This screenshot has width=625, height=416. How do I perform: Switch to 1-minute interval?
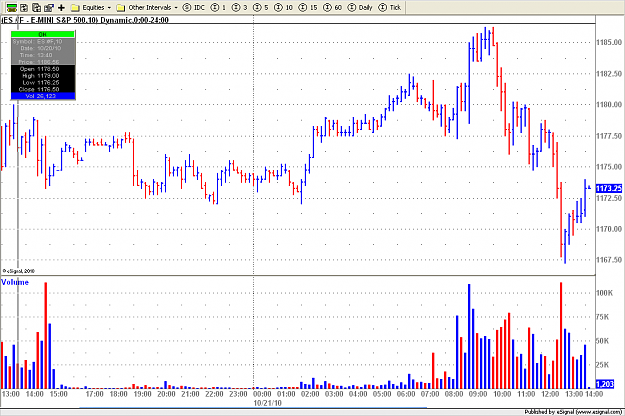[x=218, y=8]
